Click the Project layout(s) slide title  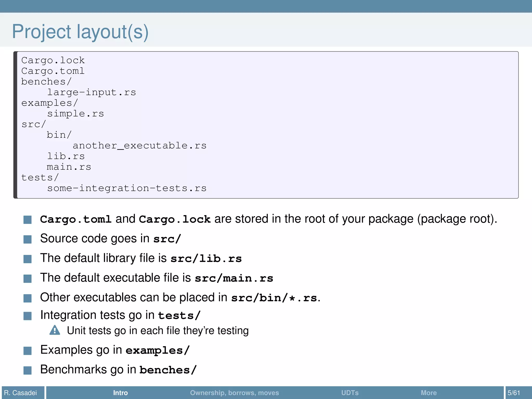80,32
